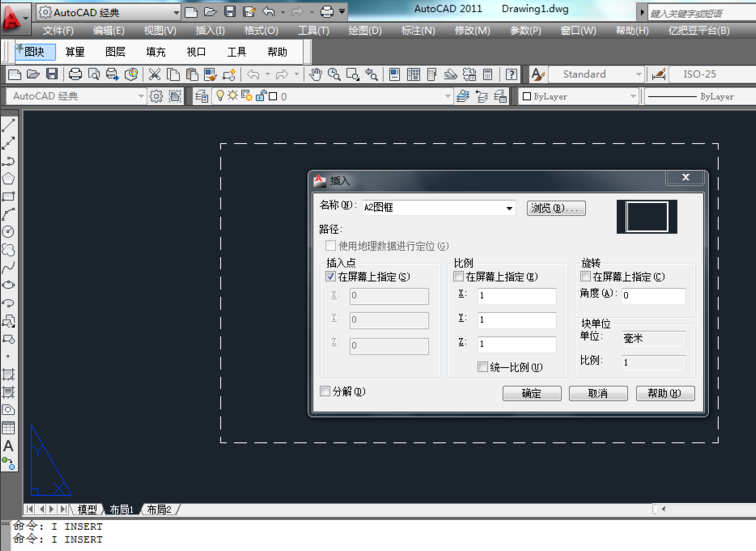The width and height of the screenshot is (756, 551).
Task: Expand the Standard text style dropdown
Action: tap(638, 74)
